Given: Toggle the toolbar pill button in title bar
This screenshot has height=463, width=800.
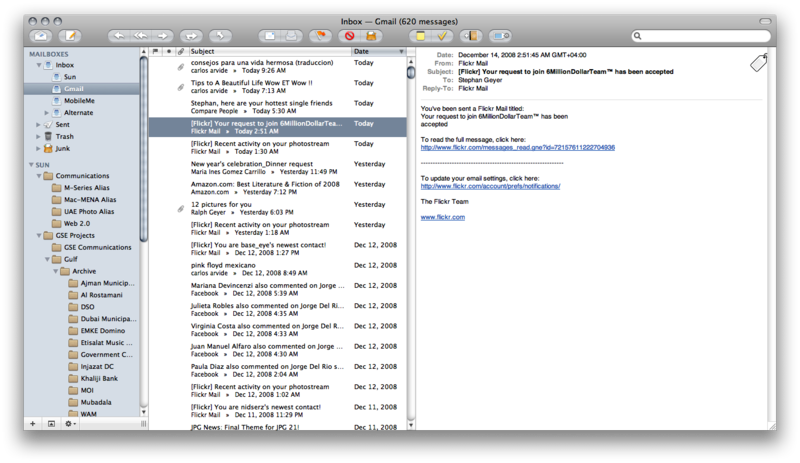Looking at the screenshot, I should pyautogui.click(x=765, y=21).
